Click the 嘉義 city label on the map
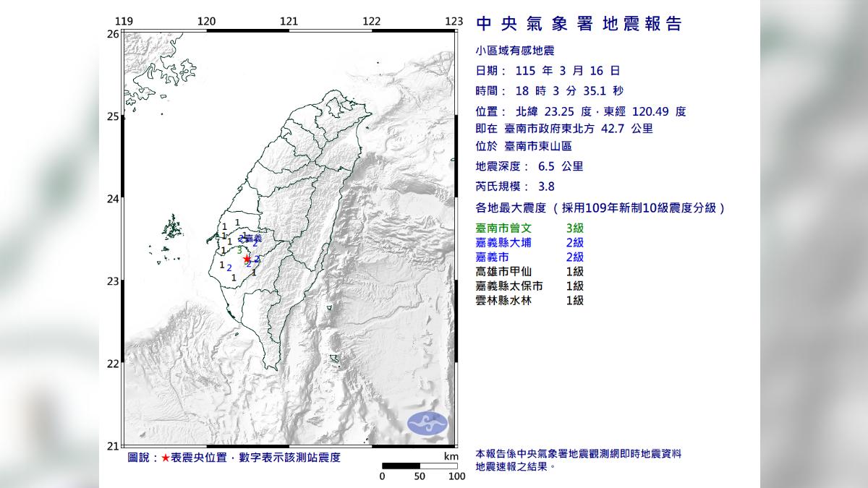 pos(254,238)
